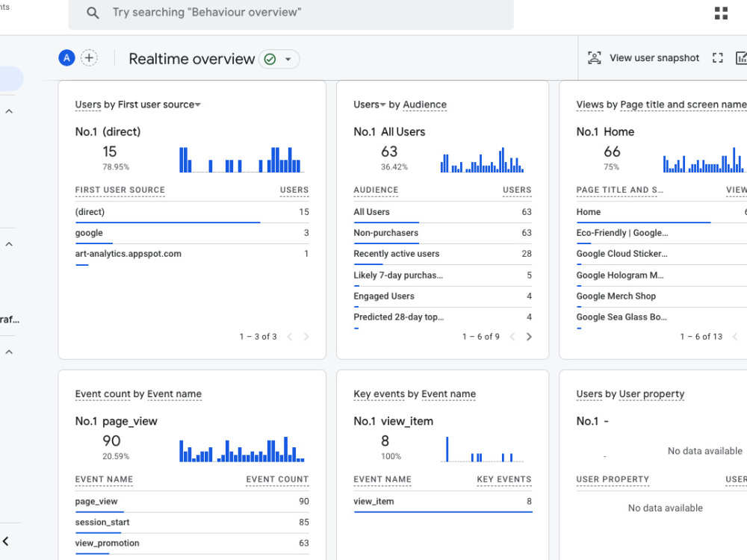Open the Google apps grid icon
Viewport: 747px width, 560px height.
(720, 13)
